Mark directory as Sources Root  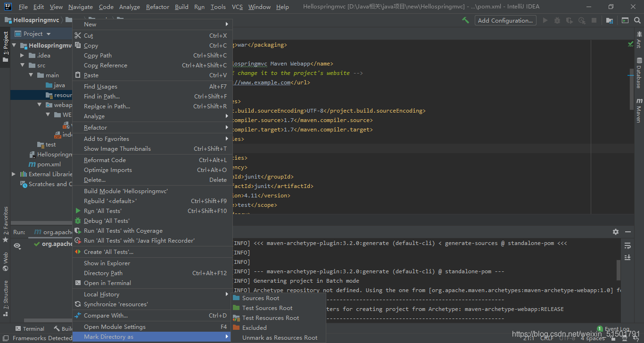point(278,298)
